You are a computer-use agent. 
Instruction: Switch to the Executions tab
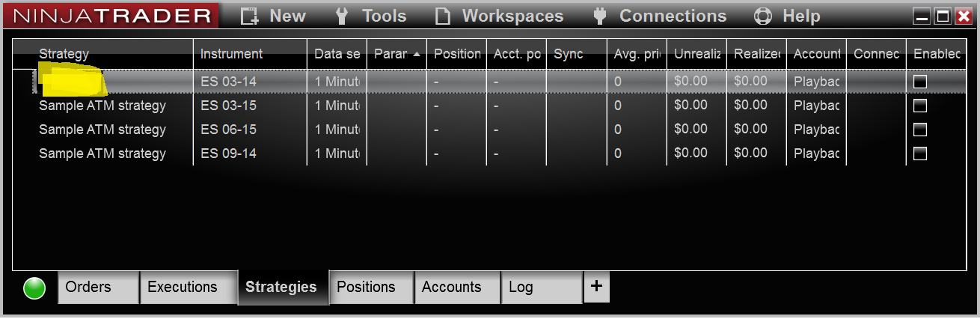[183, 288]
